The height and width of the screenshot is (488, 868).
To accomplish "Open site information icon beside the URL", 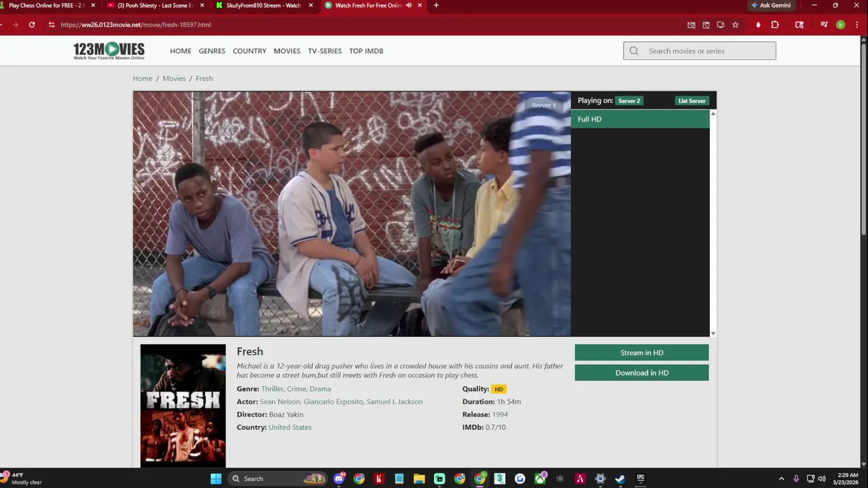I will coord(51,24).
